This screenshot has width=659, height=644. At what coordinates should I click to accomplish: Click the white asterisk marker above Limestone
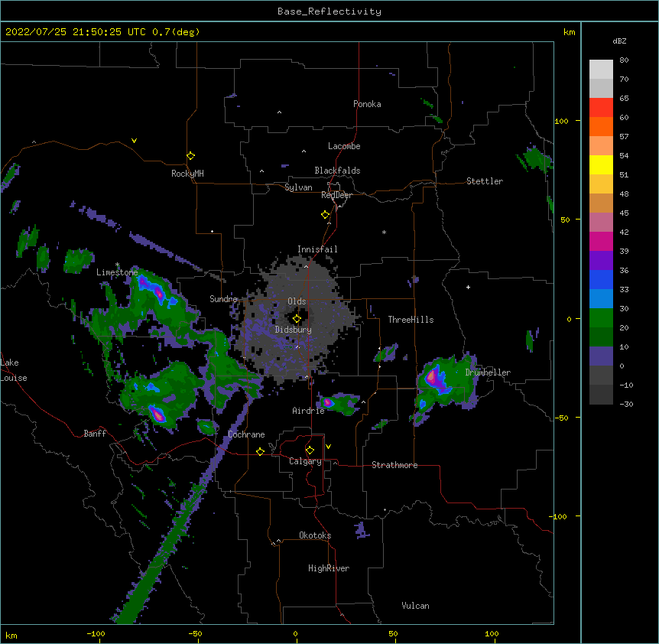[x=118, y=265]
